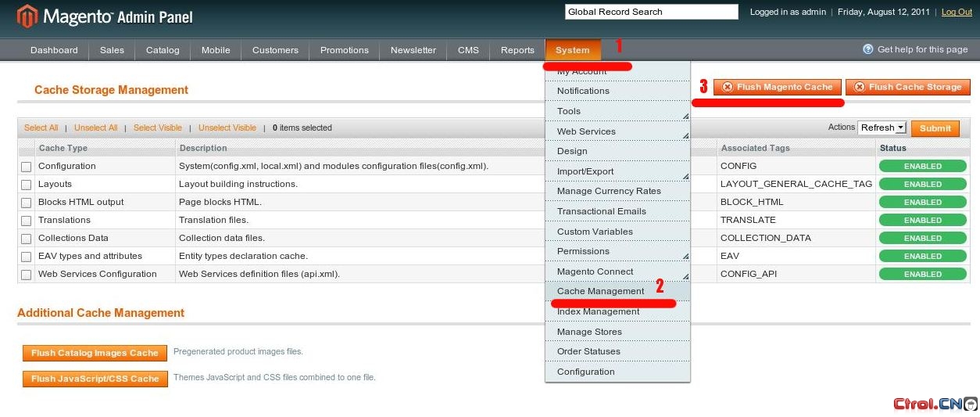The height and width of the screenshot is (417, 980).
Task: Select Transactional Emails menu entry
Action: tap(617, 211)
